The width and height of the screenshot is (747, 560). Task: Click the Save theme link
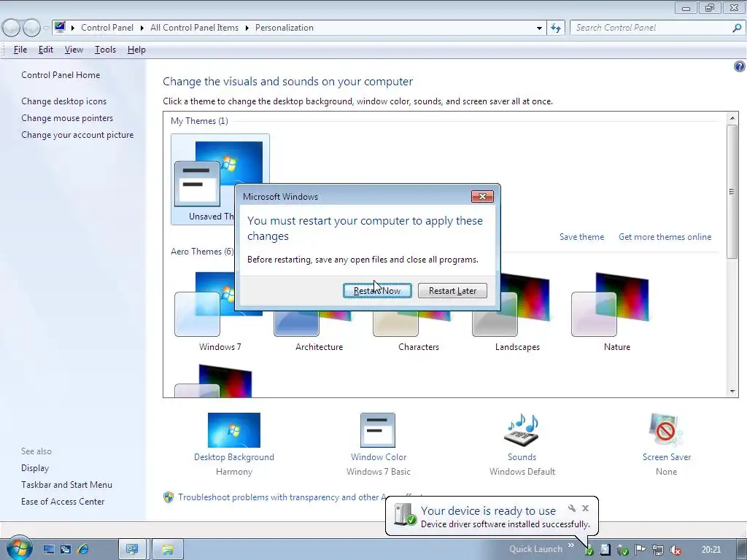coord(581,237)
